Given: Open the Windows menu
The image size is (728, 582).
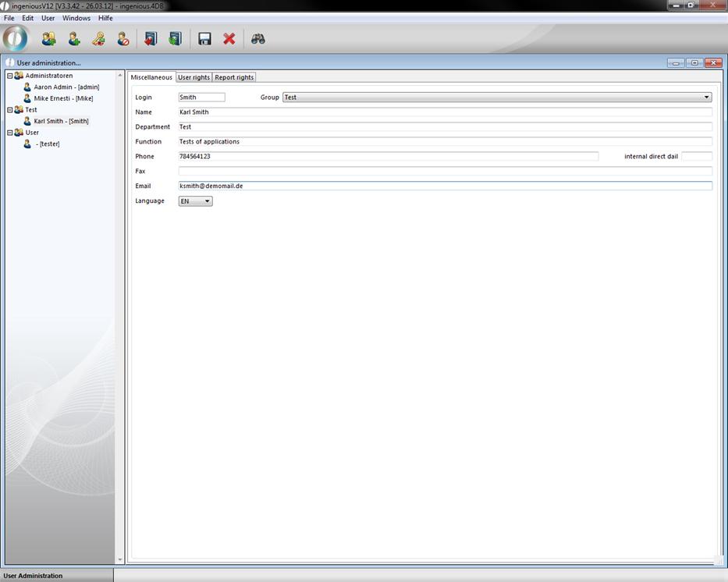Looking at the screenshot, I should point(76,18).
